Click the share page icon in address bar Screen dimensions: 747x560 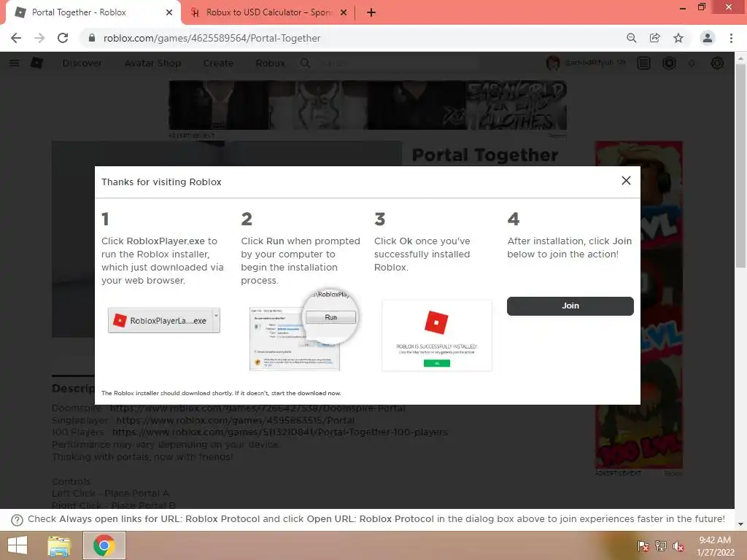pos(655,38)
